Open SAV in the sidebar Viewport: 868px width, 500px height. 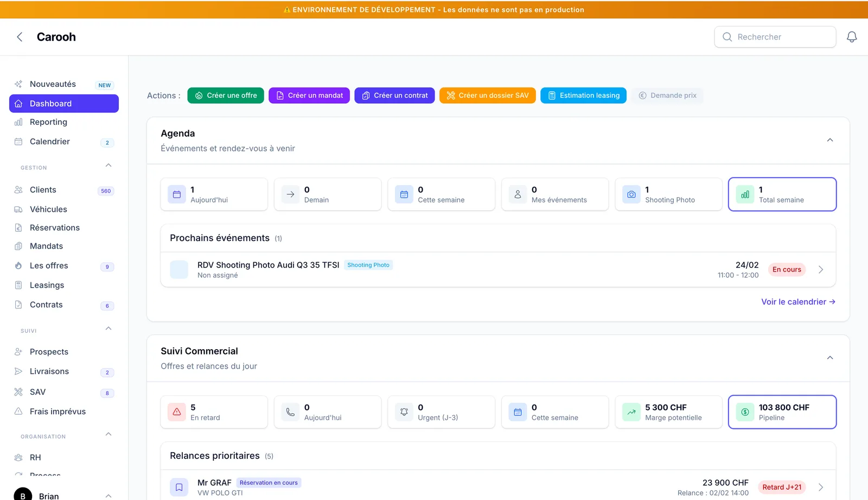64,392
